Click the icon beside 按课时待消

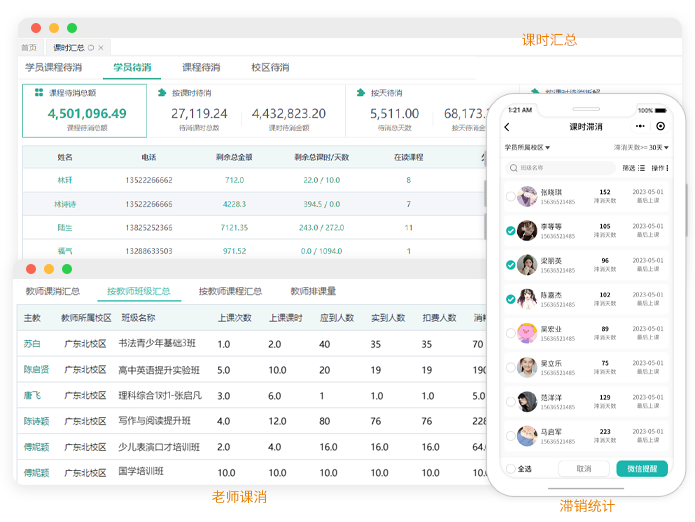click(x=162, y=93)
